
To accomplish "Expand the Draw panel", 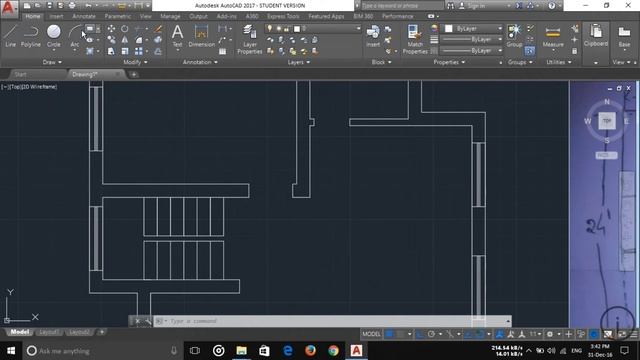I will (x=52, y=62).
